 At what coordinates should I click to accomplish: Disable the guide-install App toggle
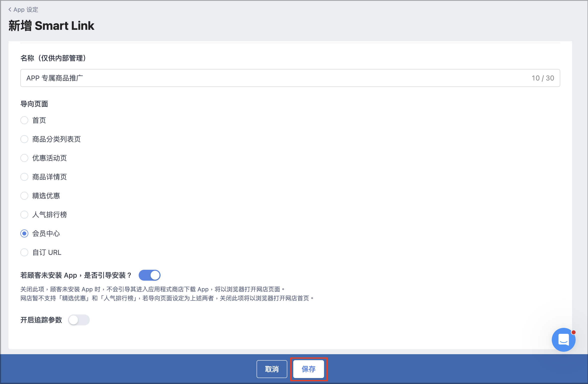[x=149, y=275]
